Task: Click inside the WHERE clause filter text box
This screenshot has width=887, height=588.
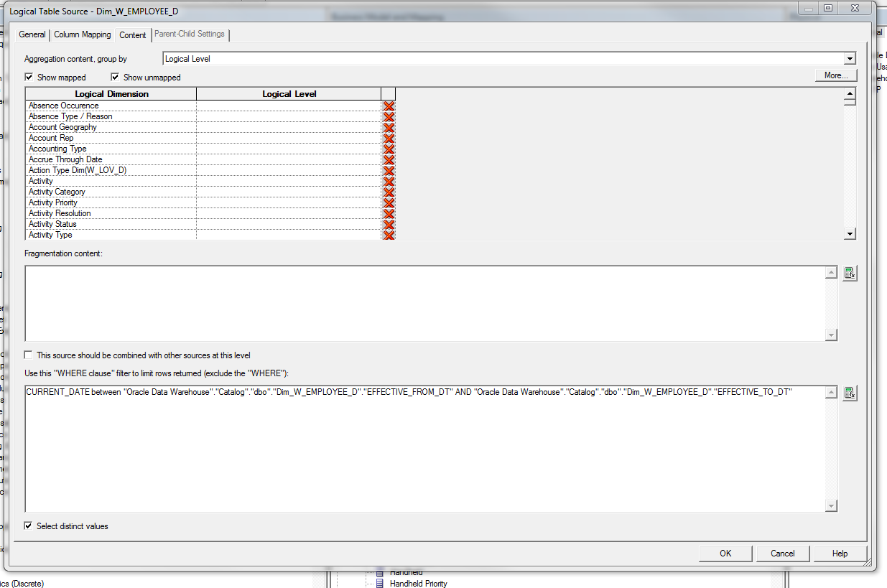Action: click(427, 445)
